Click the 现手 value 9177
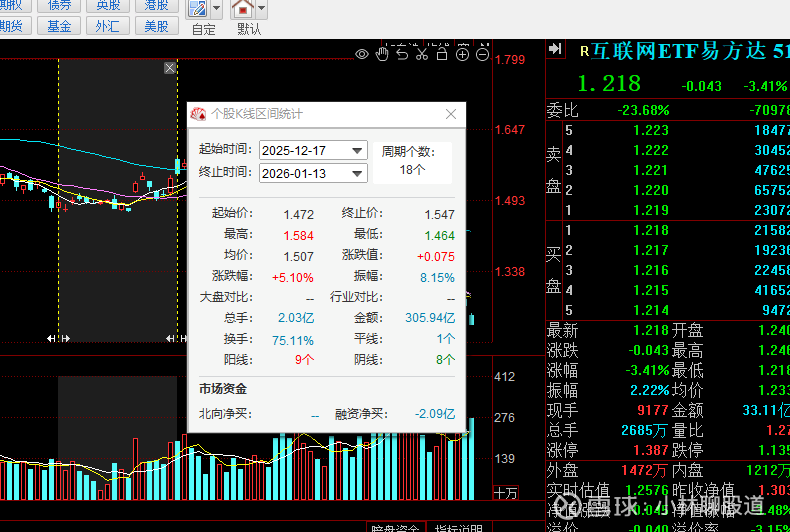Viewport: 790px width, 532px height. tap(652, 411)
